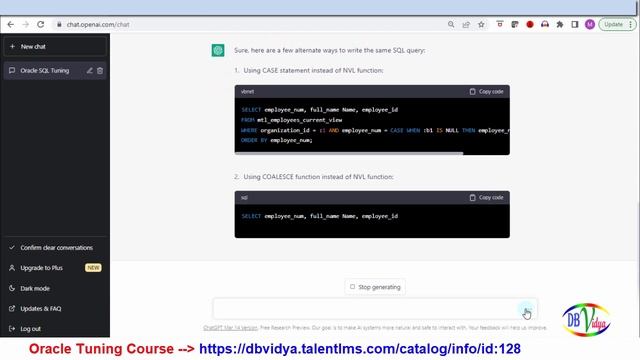Rename Oracle SQL Tuning chat with pencil icon
This screenshot has height=360, width=640.
click(x=89, y=71)
